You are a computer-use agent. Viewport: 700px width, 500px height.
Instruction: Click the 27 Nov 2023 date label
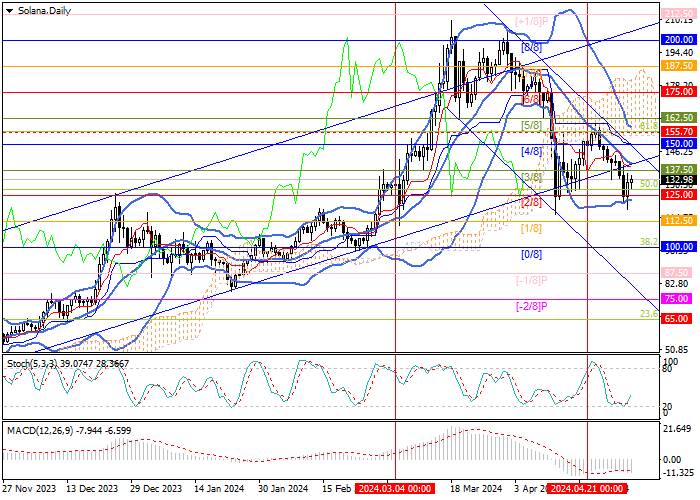point(29,488)
